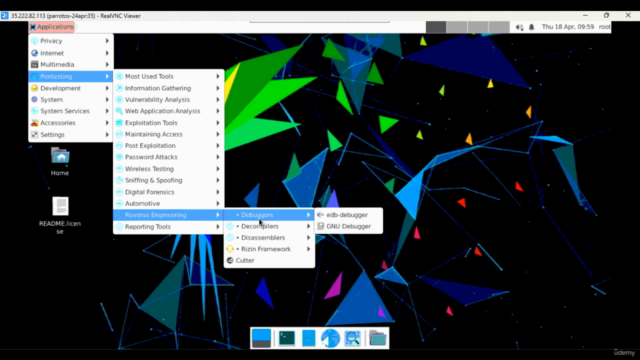Click the GNU Debugger icon
This screenshot has height=360, width=640.
[320, 227]
